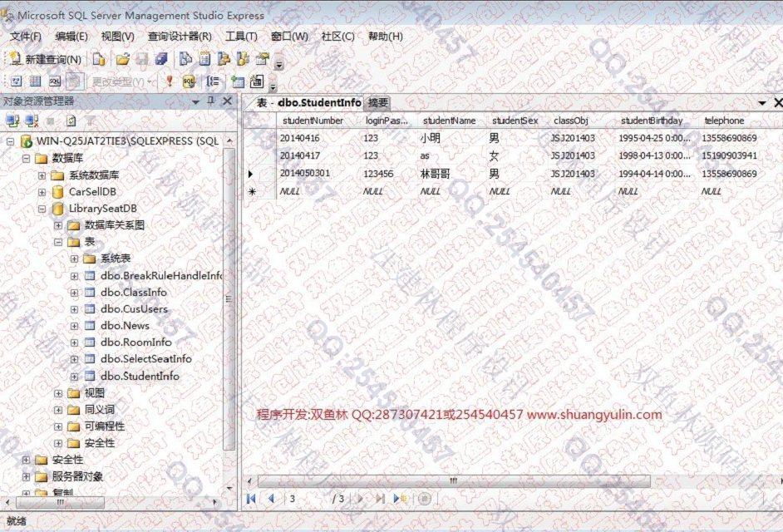Image resolution: width=783 pixels, height=532 pixels.
Task: Go to previous record navigation button
Action: click(272, 498)
